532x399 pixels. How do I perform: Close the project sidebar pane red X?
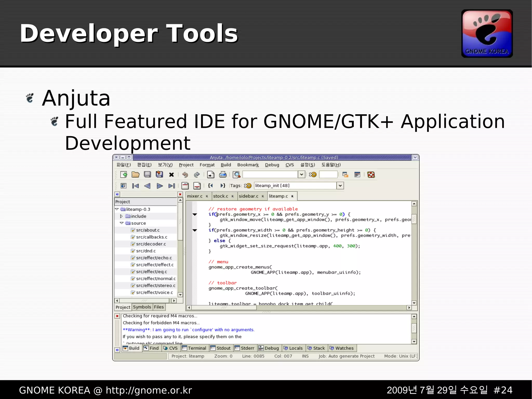(x=180, y=194)
